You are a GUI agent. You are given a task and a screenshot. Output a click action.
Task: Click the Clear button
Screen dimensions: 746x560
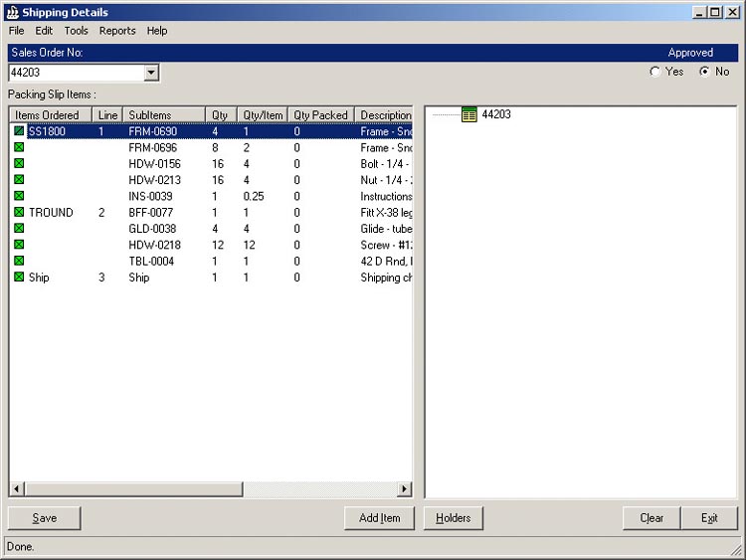pyautogui.click(x=652, y=518)
